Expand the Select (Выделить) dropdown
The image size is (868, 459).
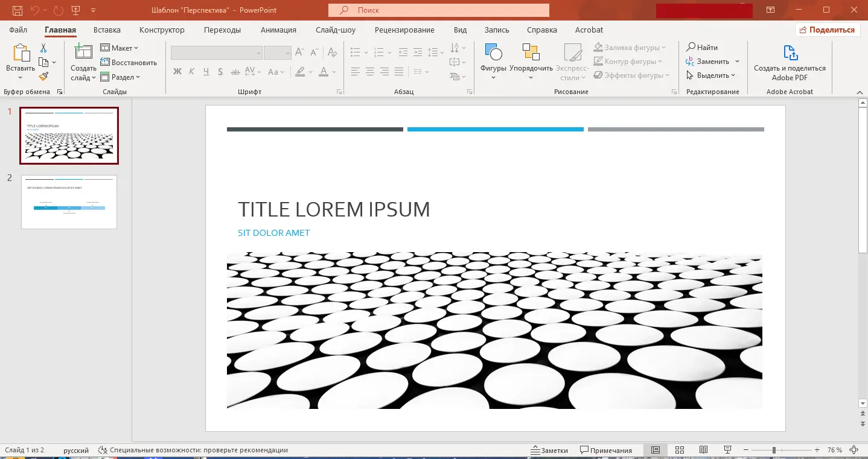(711, 75)
